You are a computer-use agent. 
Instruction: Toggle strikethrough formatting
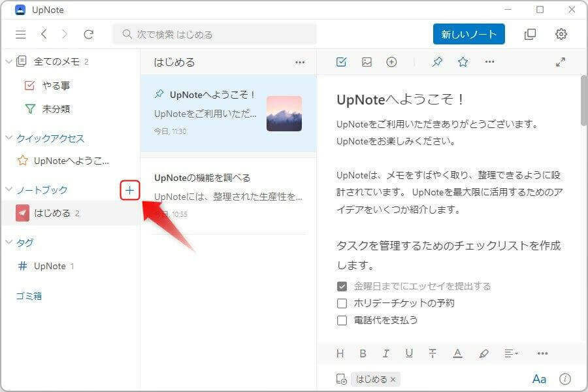433,353
